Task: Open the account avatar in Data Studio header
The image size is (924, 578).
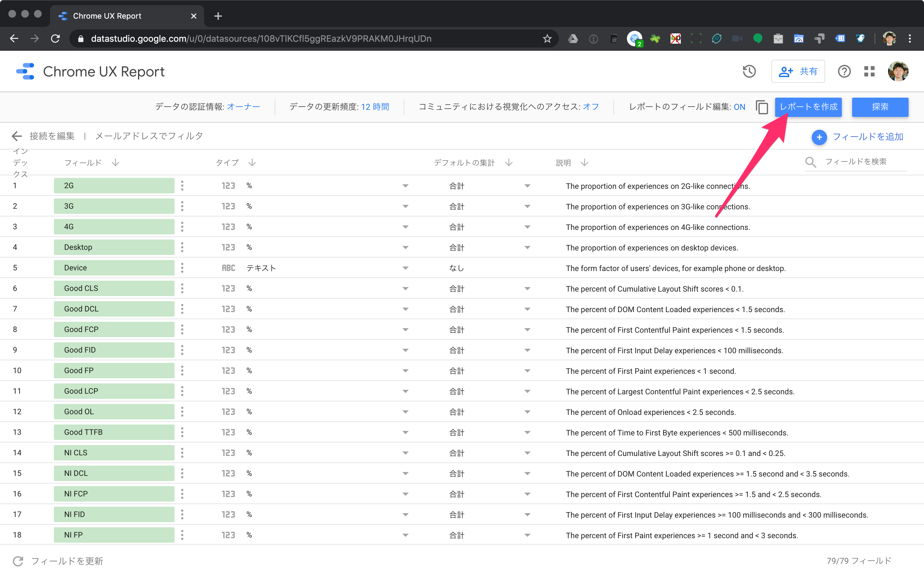Action: pos(898,72)
